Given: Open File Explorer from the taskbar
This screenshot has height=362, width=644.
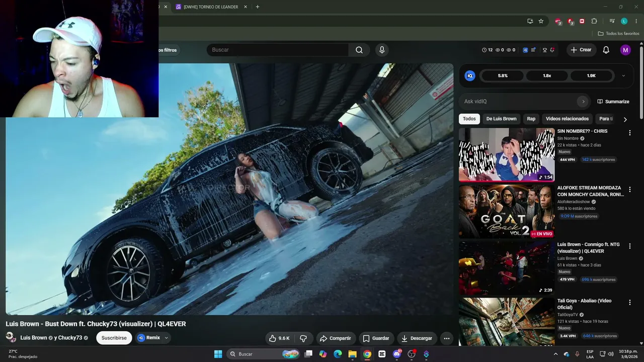Looking at the screenshot, I should 352,354.
